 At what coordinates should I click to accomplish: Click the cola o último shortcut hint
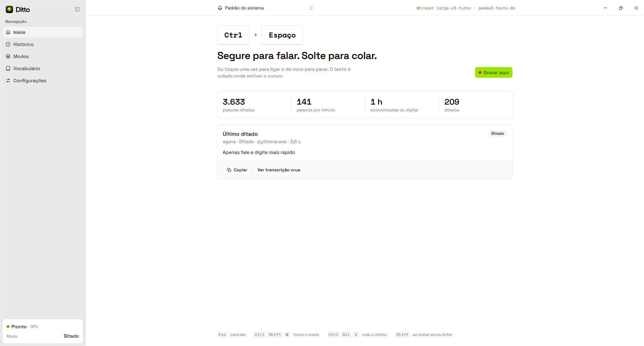pos(357,335)
